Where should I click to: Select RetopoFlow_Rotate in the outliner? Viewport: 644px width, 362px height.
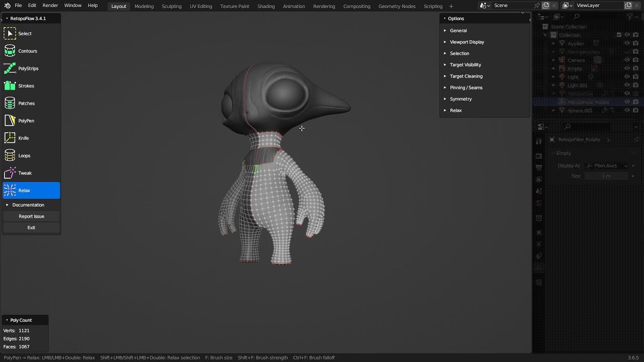[x=588, y=102]
